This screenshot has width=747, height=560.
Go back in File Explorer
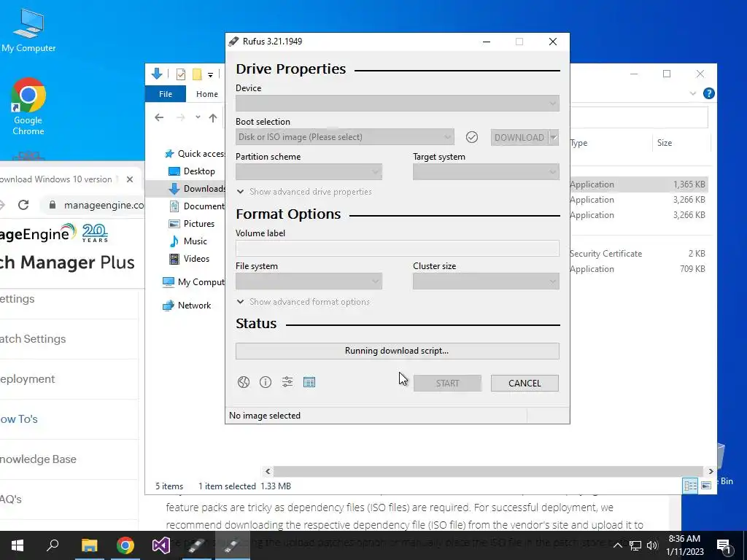[159, 117]
